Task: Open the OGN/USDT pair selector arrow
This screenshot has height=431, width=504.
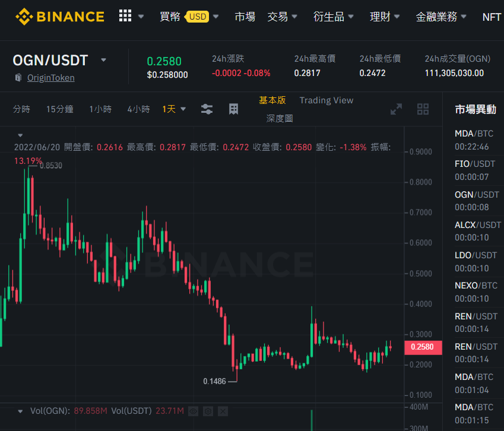Action: point(103,60)
